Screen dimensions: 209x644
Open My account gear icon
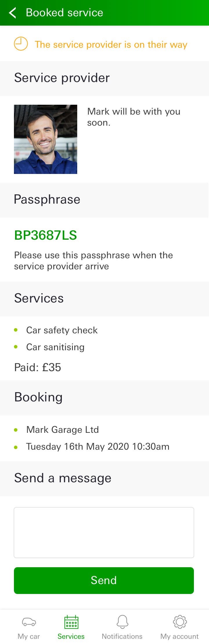click(x=180, y=622)
